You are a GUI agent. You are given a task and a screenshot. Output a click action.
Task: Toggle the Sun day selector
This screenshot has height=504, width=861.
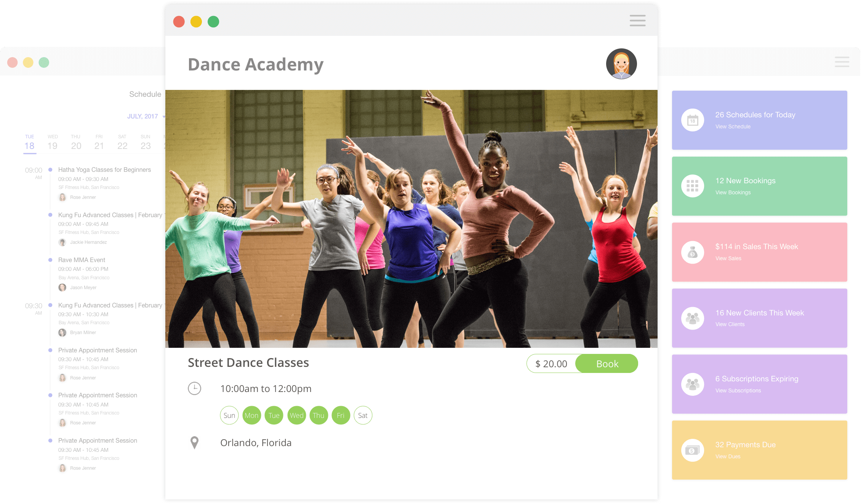click(x=229, y=415)
